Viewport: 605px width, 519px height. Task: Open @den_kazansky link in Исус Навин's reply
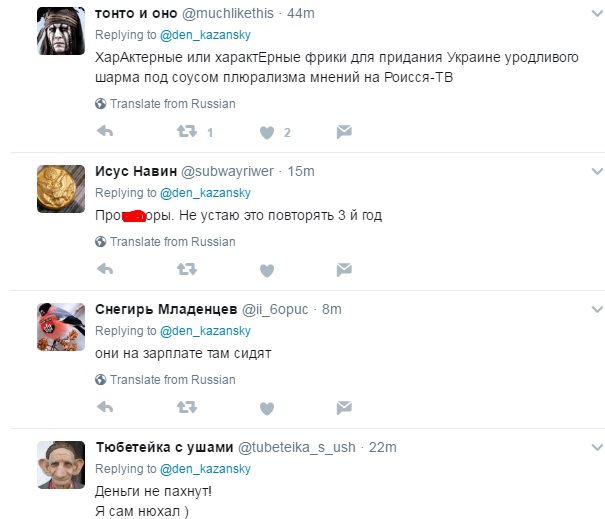click(205, 193)
